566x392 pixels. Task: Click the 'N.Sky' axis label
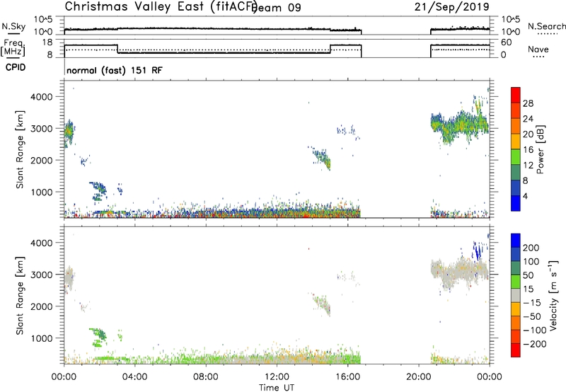pos(13,26)
